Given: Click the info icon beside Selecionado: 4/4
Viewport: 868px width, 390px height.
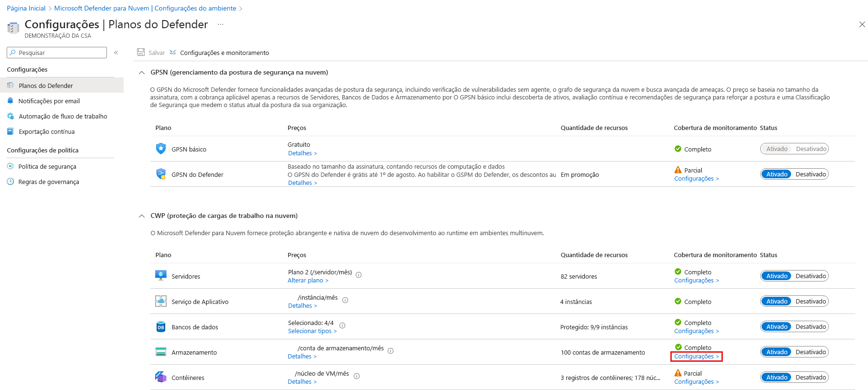Looking at the screenshot, I should tap(342, 325).
